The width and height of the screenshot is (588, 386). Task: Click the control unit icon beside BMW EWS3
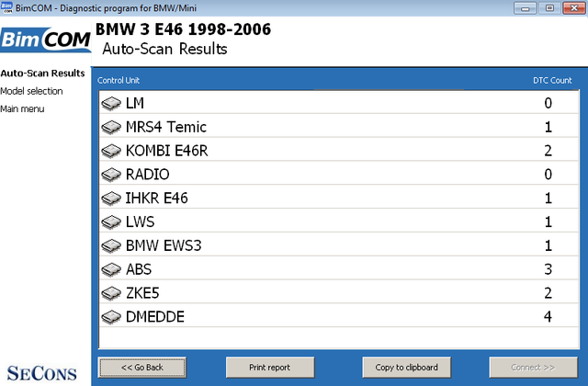pyautogui.click(x=111, y=245)
